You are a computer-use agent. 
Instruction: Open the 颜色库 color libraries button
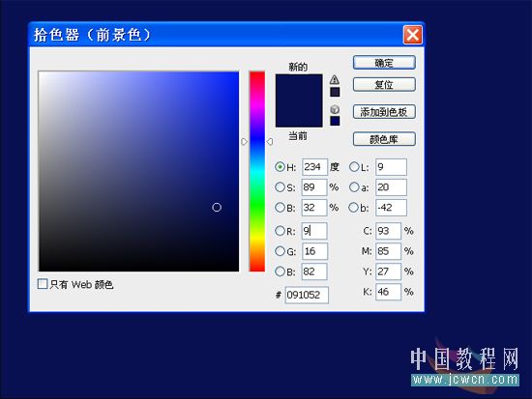[384, 139]
